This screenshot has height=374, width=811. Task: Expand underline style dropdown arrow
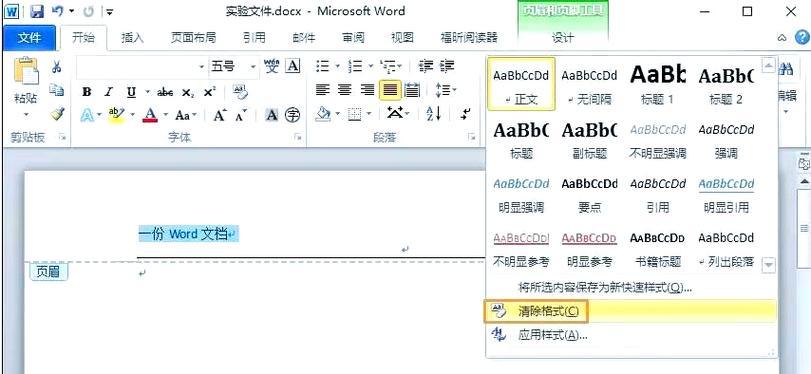pyautogui.click(x=147, y=92)
